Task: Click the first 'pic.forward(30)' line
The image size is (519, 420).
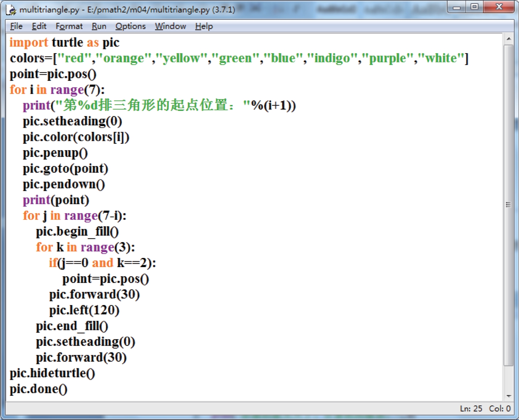Action: pos(94,295)
